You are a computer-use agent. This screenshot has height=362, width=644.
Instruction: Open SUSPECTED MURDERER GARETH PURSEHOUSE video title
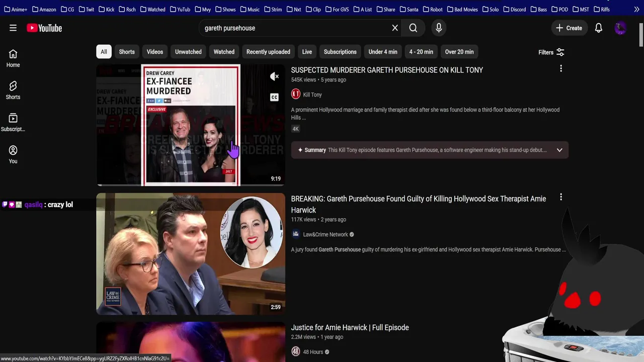point(387,70)
